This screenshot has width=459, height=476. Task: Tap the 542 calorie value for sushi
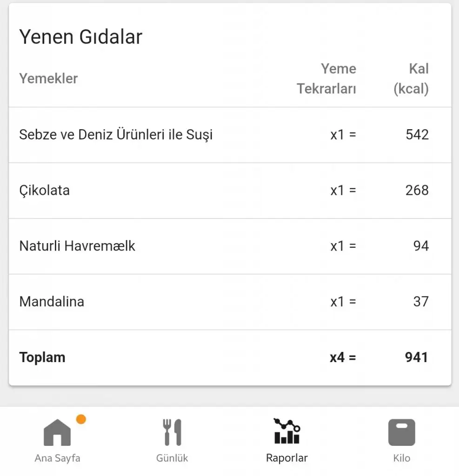tap(417, 135)
